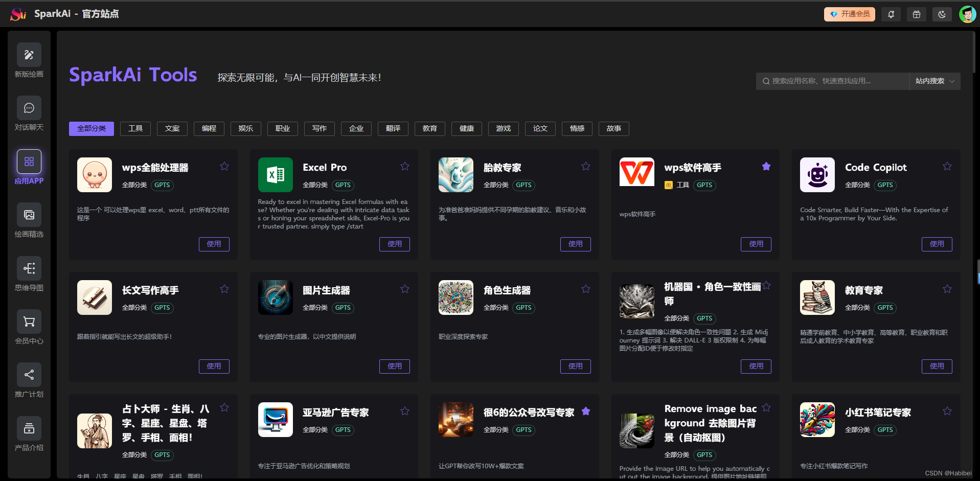Click the wps软件高手 W logo icon
Screen dimensions: 980x481
coord(637,172)
